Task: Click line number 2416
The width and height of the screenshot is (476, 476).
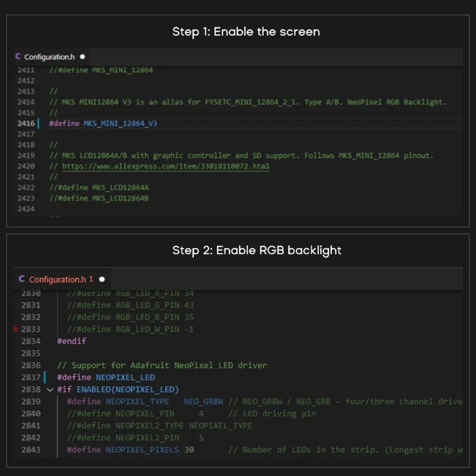Action: pyautogui.click(x=26, y=124)
